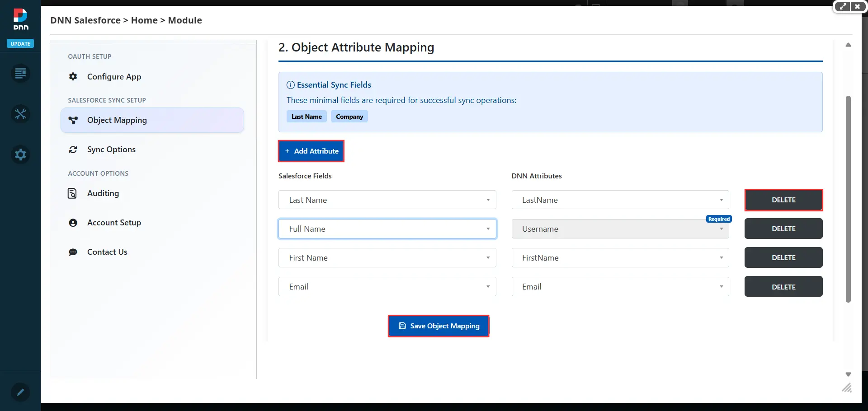Click the Object Mapping nodes icon
Viewport: 868px width, 411px height.
pos(73,120)
